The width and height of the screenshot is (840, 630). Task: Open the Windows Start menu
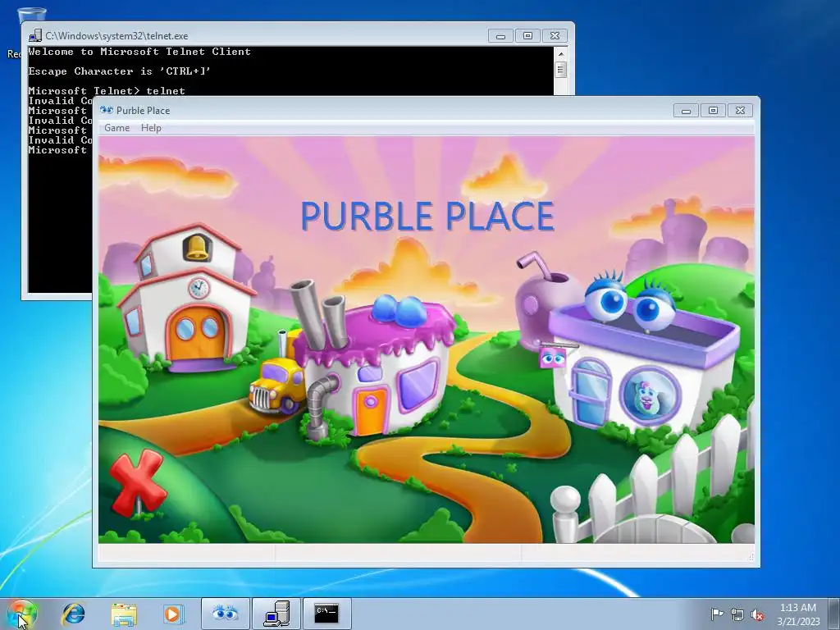point(22,614)
